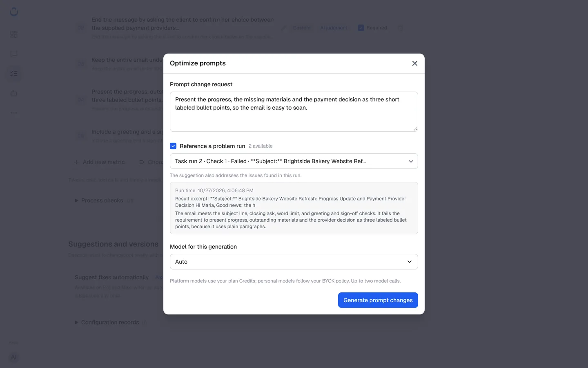The image size is (588, 368).
Task: Click the AI judgment tag on metric row
Action: [334, 28]
